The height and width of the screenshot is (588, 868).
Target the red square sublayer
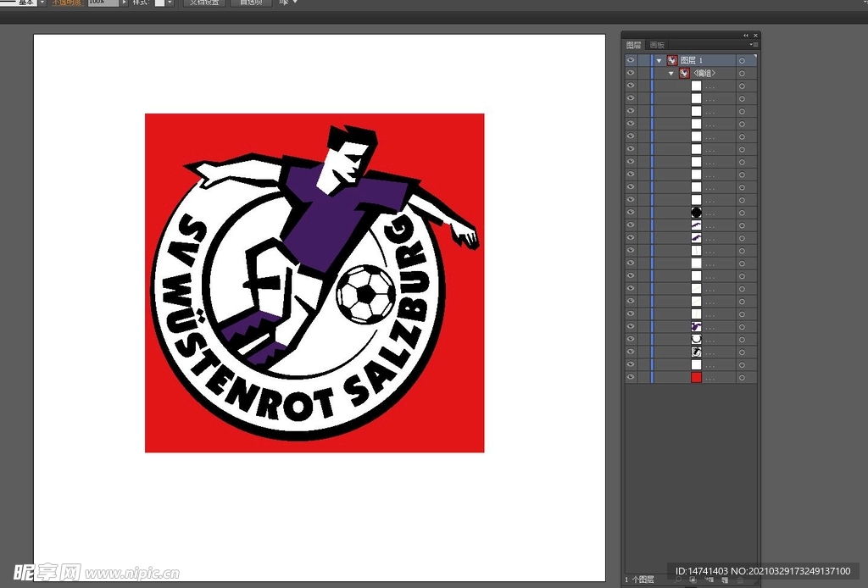click(742, 378)
